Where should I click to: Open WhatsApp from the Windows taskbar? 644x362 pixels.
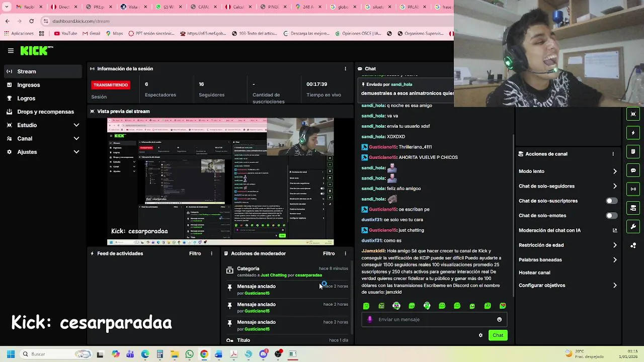coord(189,354)
